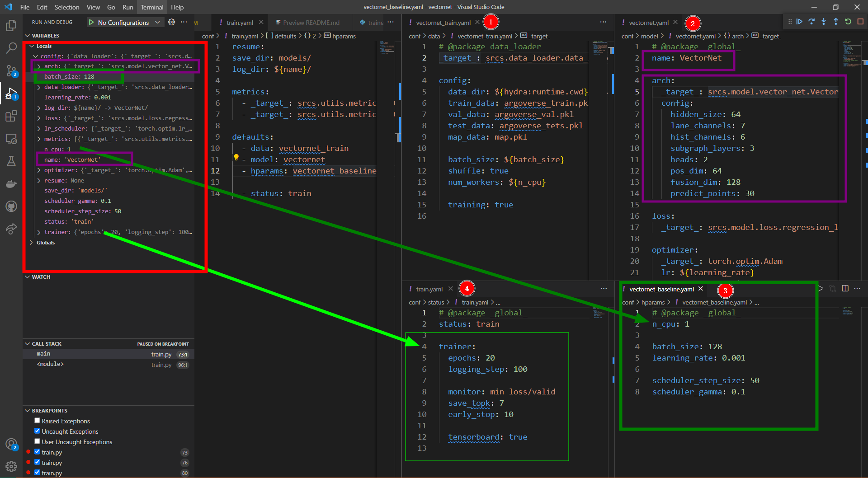Open the Extensions view
The width and height of the screenshot is (868, 478).
coord(11,116)
